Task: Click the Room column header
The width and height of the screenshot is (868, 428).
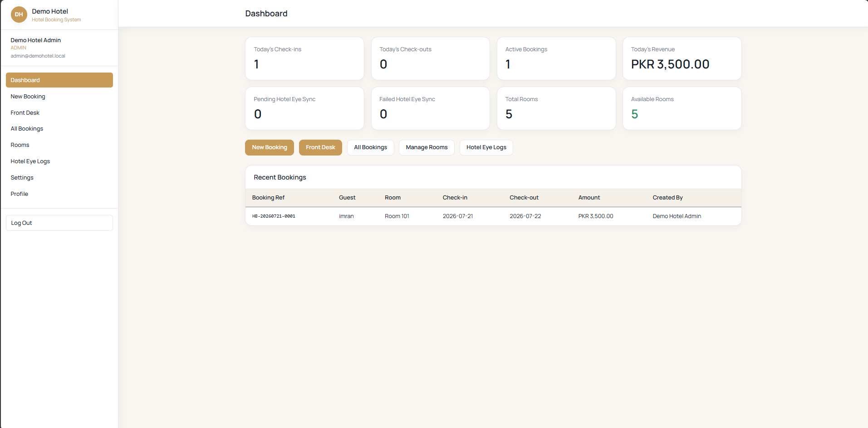Action: click(392, 198)
